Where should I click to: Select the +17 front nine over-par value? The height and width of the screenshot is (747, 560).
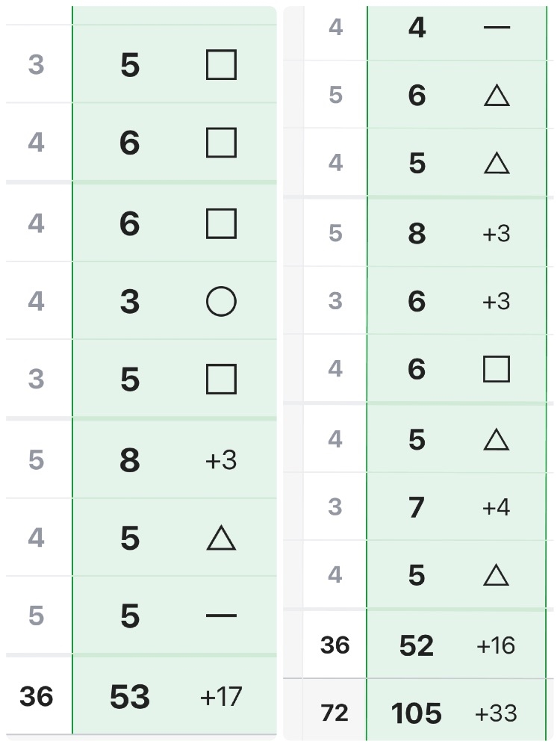[221, 696]
